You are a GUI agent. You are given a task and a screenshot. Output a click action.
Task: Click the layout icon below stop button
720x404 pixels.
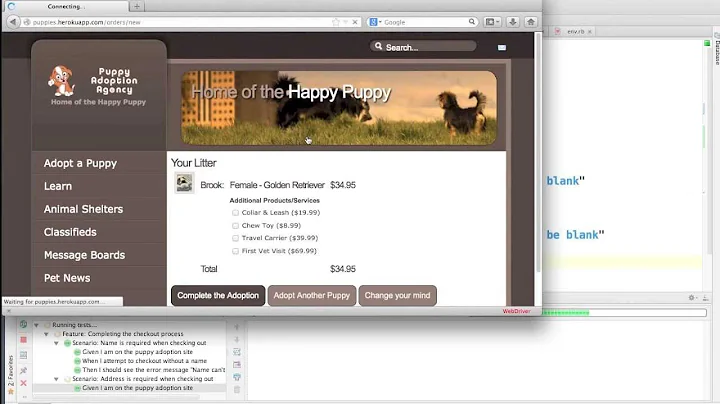tap(23, 355)
